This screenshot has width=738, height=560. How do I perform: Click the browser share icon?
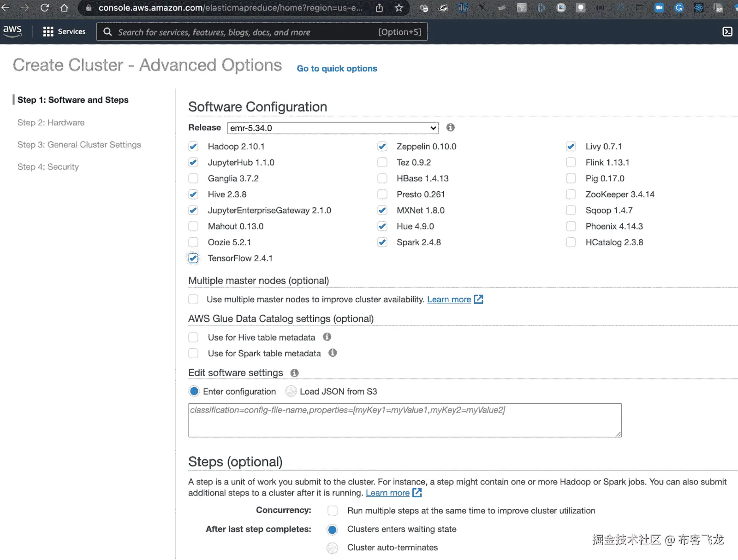click(x=379, y=8)
